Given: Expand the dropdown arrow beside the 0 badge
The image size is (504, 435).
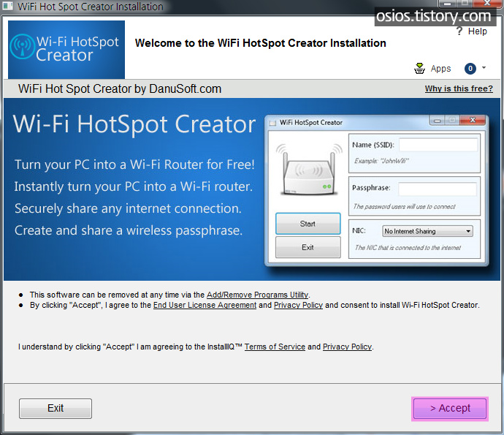Looking at the screenshot, I should pyautogui.click(x=484, y=67).
